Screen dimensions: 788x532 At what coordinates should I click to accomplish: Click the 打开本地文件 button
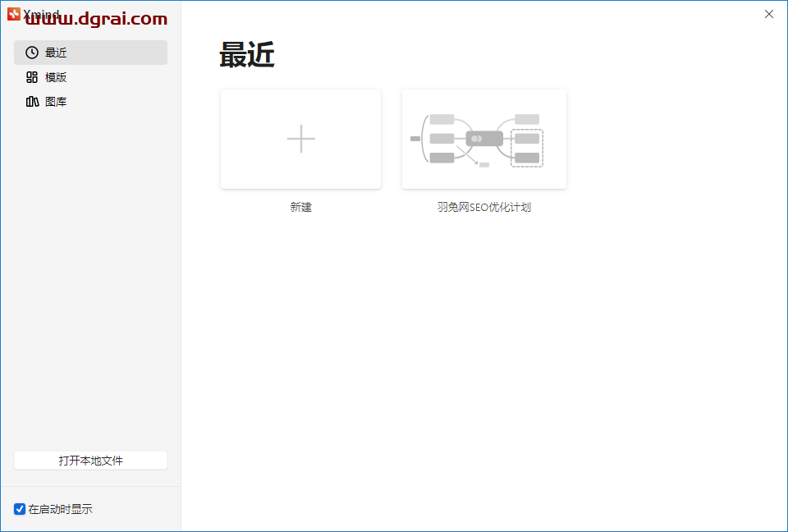[x=90, y=460]
